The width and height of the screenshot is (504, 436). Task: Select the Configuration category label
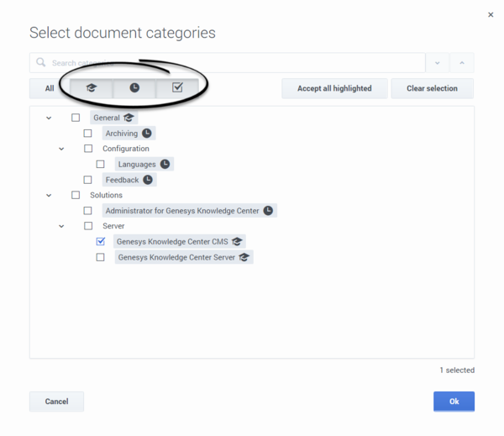126,149
